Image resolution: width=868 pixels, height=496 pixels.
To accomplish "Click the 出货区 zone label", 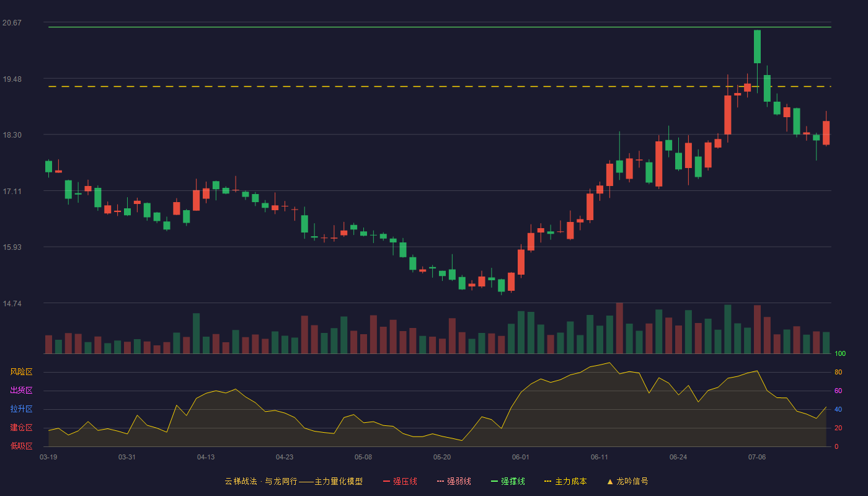I will tap(22, 391).
